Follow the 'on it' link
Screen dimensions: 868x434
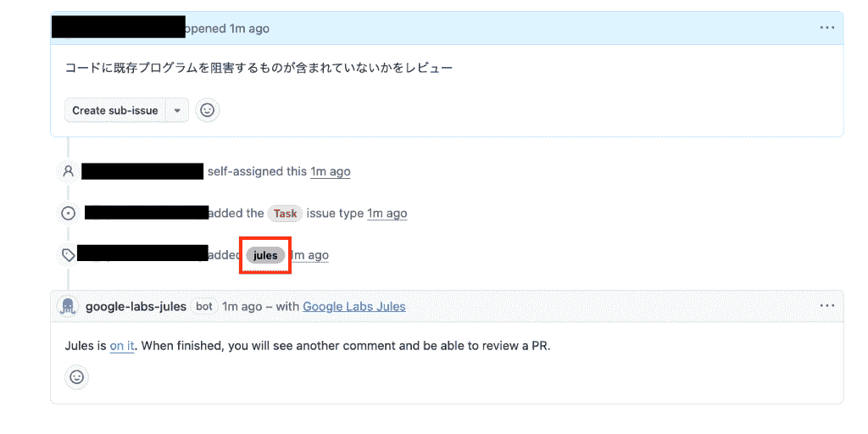(x=122, y=347)
